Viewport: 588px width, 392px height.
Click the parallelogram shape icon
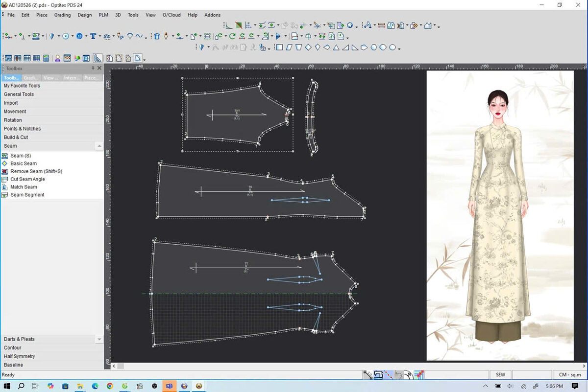coord(290,47)
